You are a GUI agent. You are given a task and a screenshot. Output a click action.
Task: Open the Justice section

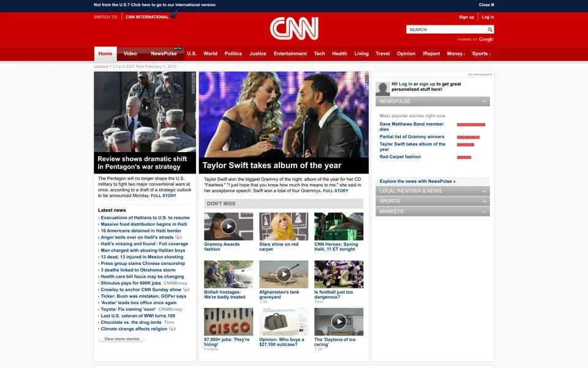258,54
